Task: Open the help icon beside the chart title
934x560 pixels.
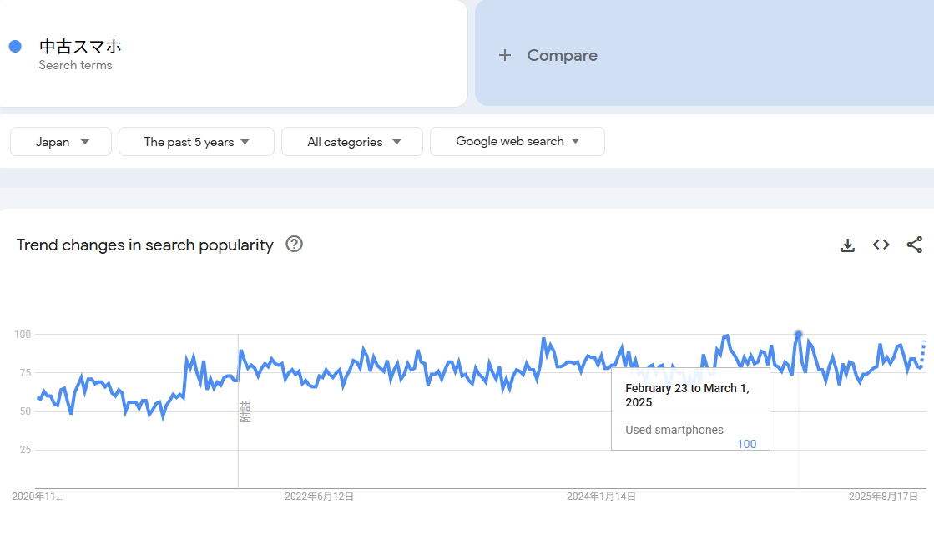Action: 294,244
